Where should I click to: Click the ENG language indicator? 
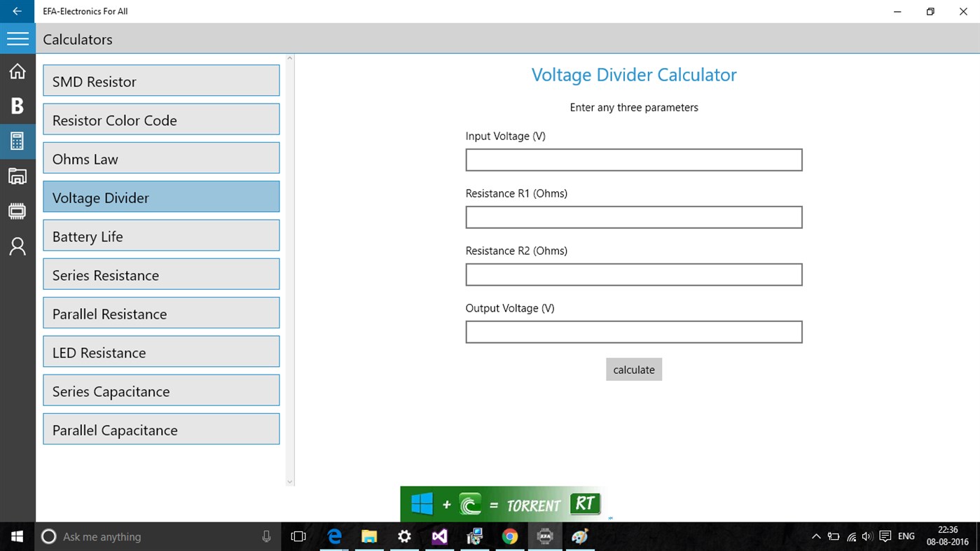click(x=906, y=536)
